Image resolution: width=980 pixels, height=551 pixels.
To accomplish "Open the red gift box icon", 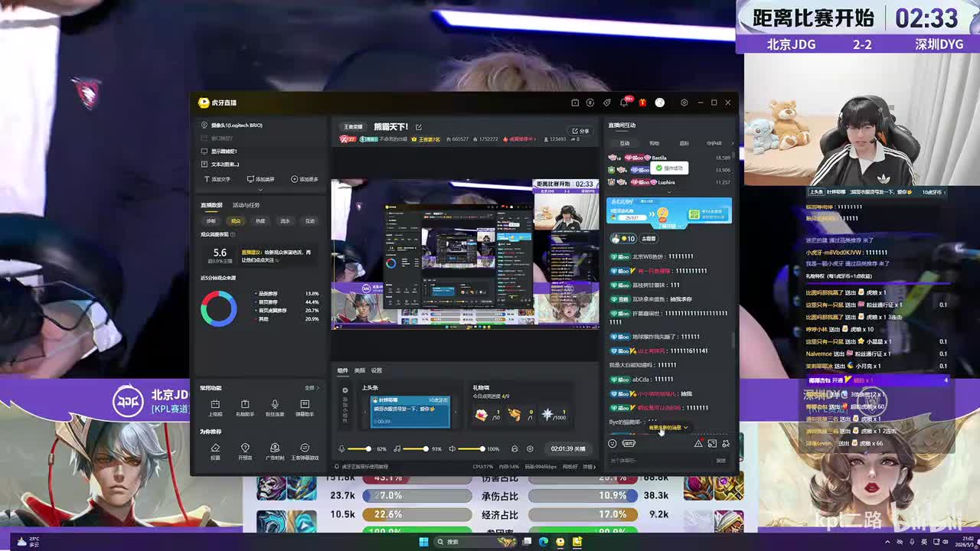I will coord(642,103).
